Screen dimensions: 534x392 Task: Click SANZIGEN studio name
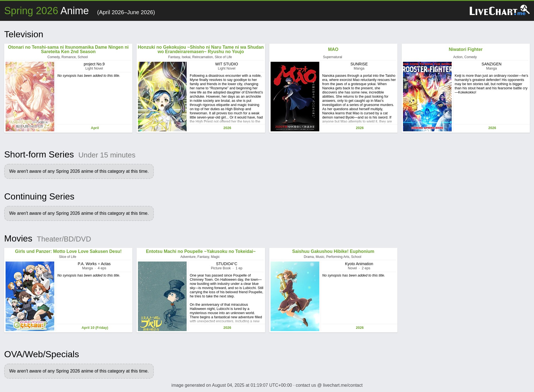pyautogui.click(x=491, y=64)
